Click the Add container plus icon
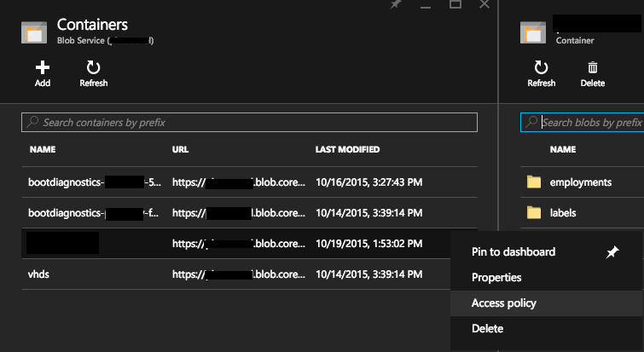 [42, 66]
